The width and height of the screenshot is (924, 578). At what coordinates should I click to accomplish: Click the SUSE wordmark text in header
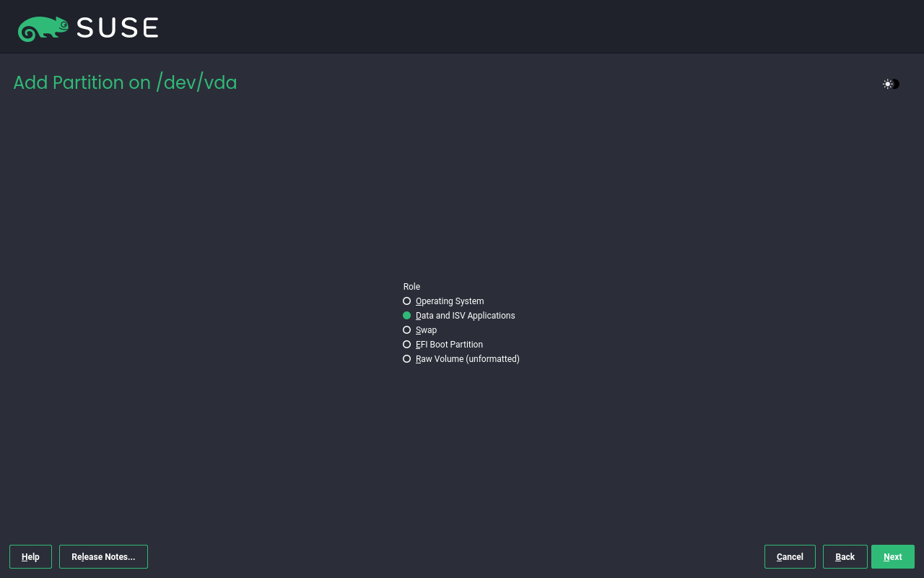point(117,28)
